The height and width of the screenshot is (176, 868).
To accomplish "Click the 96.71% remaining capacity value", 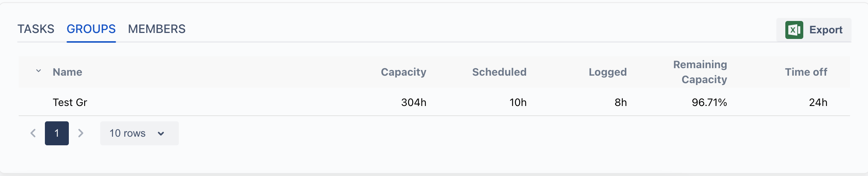I will tap(709, 102).
